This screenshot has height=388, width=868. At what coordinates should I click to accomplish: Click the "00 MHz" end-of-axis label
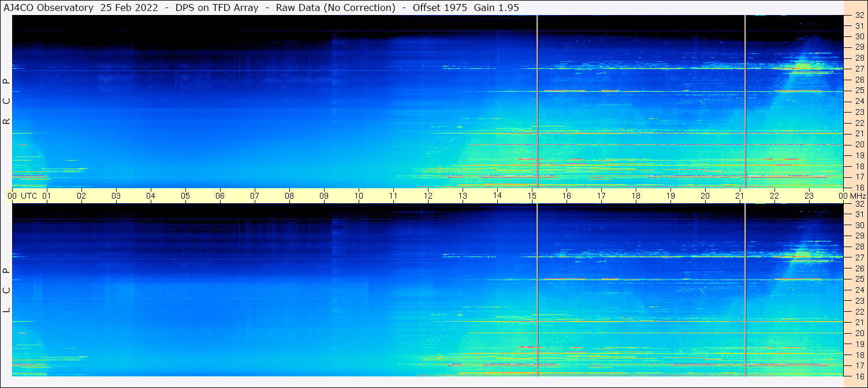851,196
